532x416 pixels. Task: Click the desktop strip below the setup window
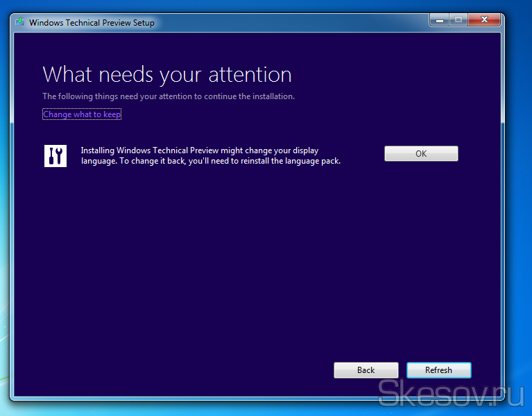click(208, 408)
